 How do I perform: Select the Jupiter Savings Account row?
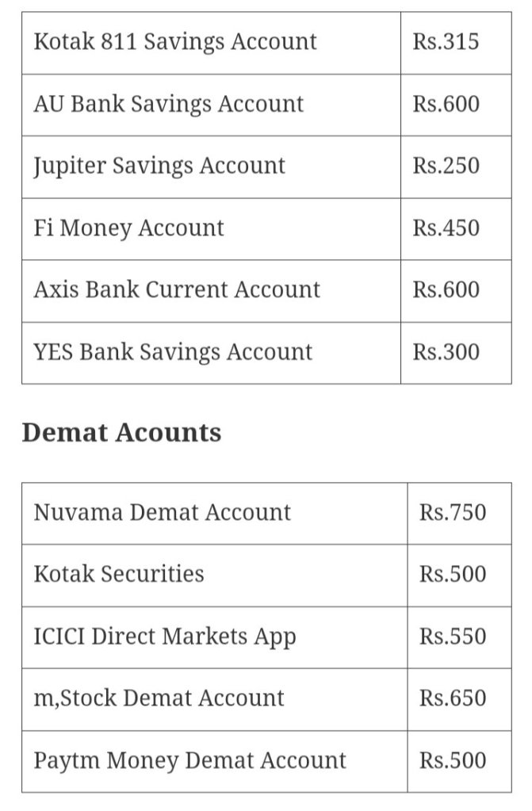tap(159, 166)
